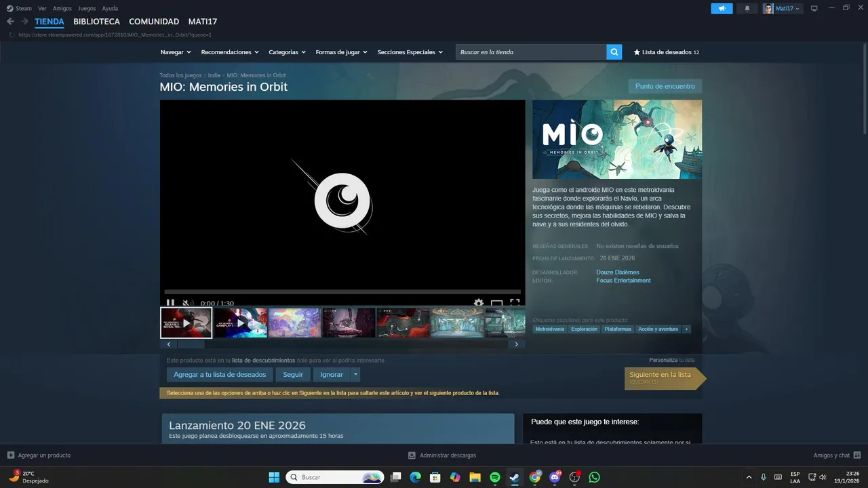
Task: Open the Ver menu
Action: click(x=42, y=8)
